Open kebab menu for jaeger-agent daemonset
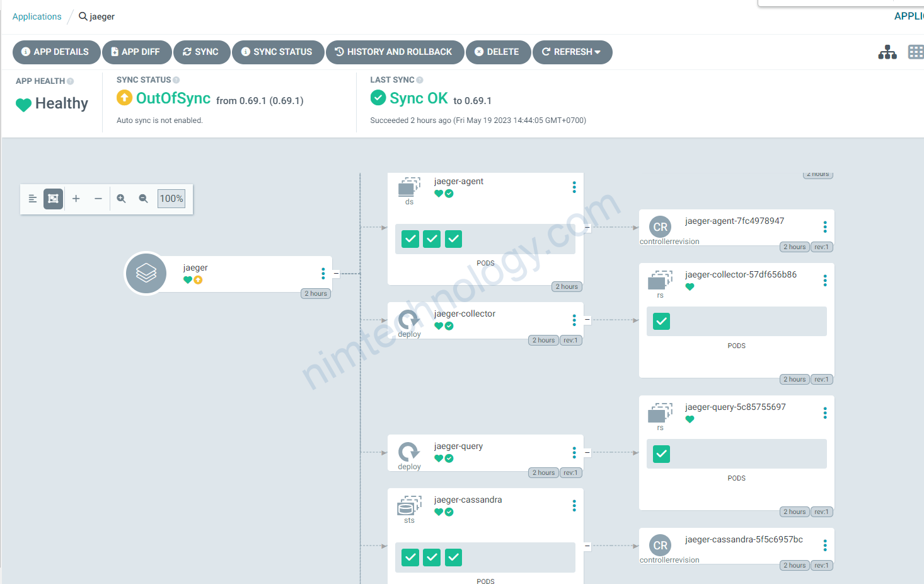 tap(574, 187)
